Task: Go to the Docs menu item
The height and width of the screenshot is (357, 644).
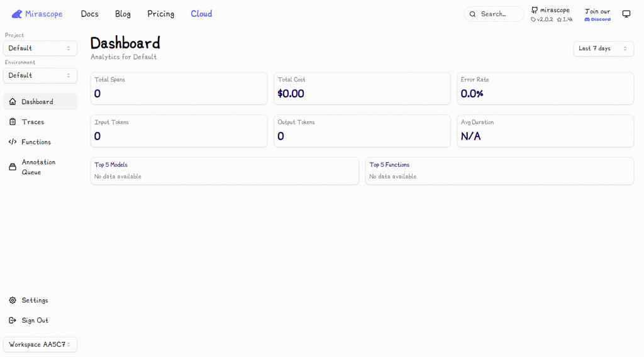Action: coord(89,14)
